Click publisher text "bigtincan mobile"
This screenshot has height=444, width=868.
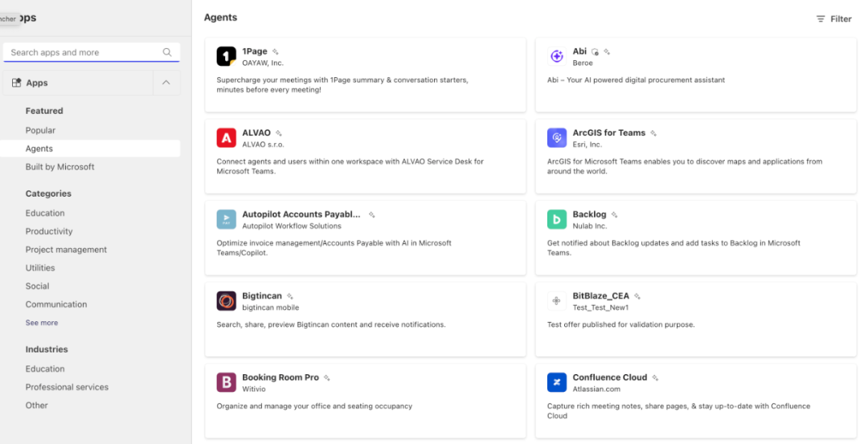tap(270, 308)
